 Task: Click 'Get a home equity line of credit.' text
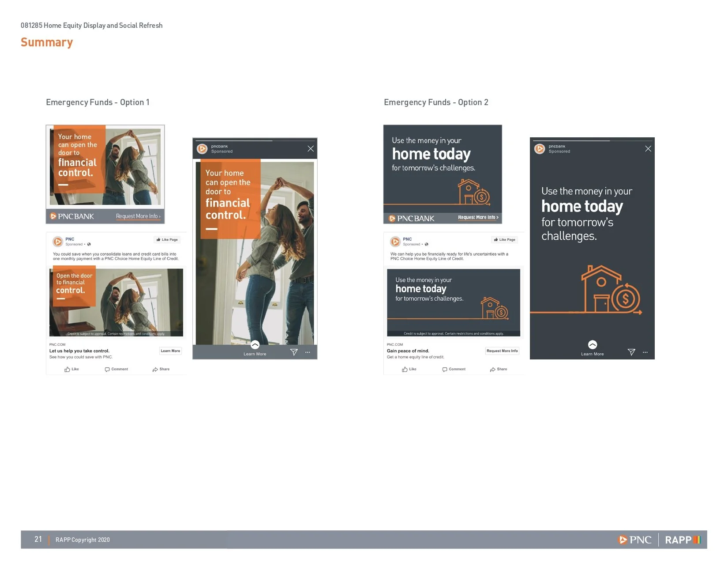[416, 357]
